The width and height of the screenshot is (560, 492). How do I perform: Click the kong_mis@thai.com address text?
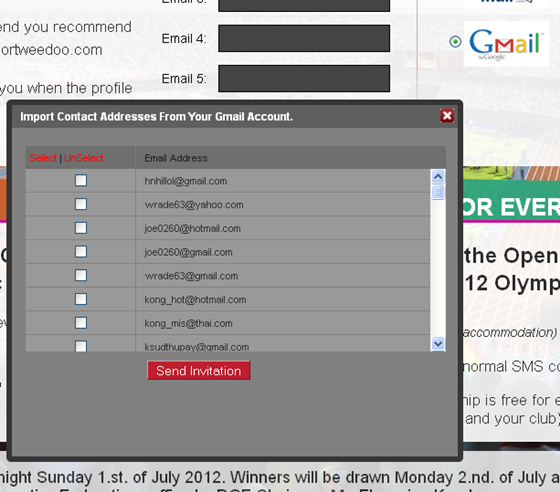click(188, 323)
